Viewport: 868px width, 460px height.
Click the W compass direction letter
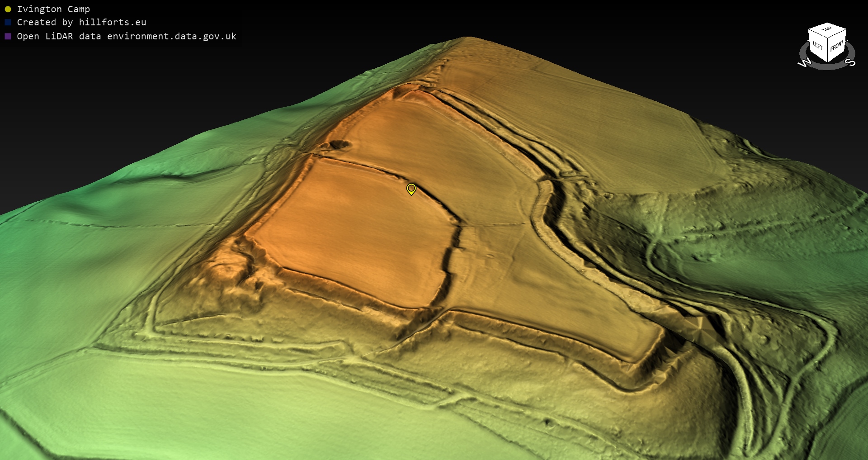click(805, 63)
